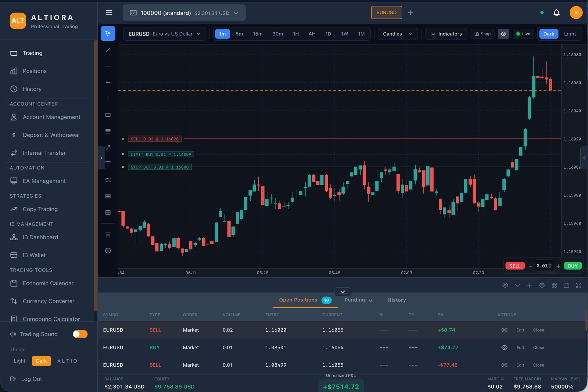588x392 pixels.
Task: Toggle eye icon in chart footer
Action: click(x=505, y=285)
